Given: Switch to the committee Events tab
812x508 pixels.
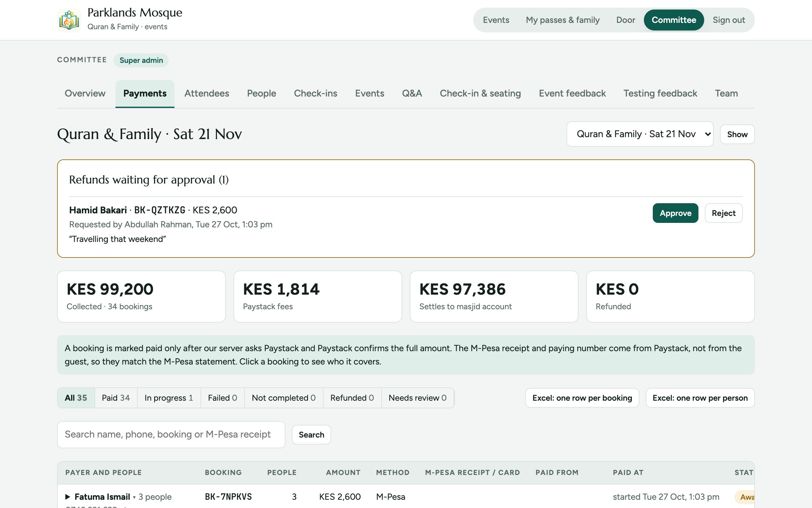Looking at the screenshot, I should [x=370, y=93].
